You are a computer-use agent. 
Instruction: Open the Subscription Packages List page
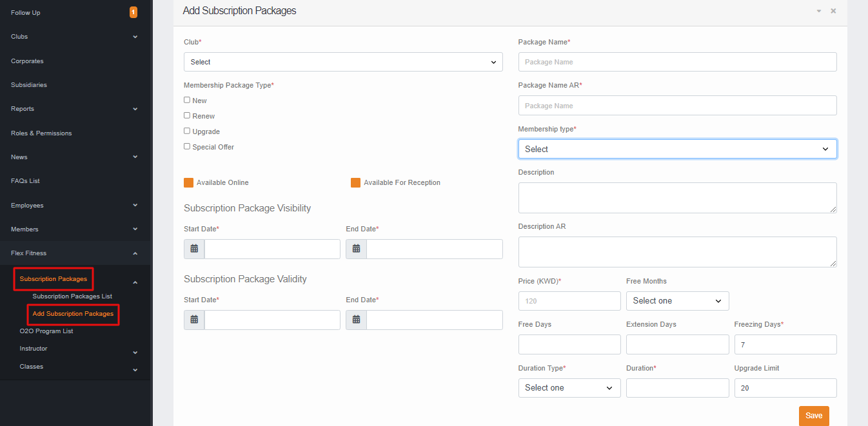(x=73, y=296)
